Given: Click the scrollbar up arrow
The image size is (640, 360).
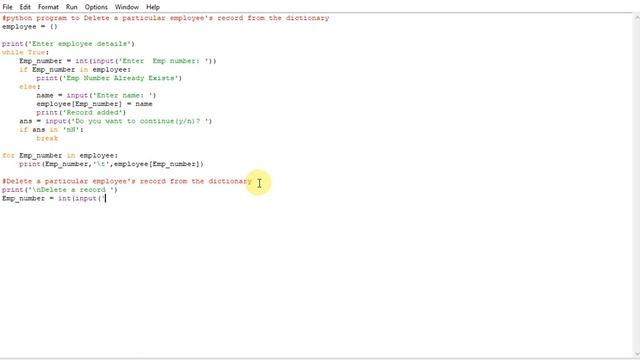Looking at the screenshot, I should tap(636, 18).
